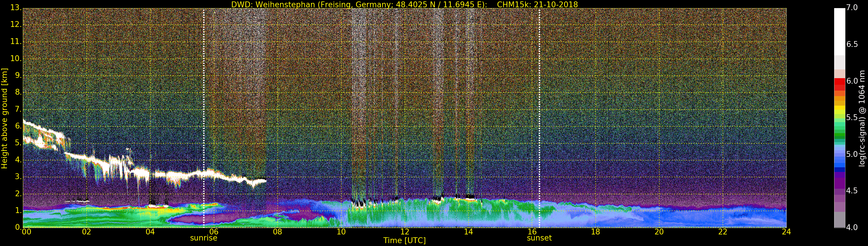Pick the 9 km tick on the height axis
The height and width of the screenshot is (246, 868).
pos(18,75)
